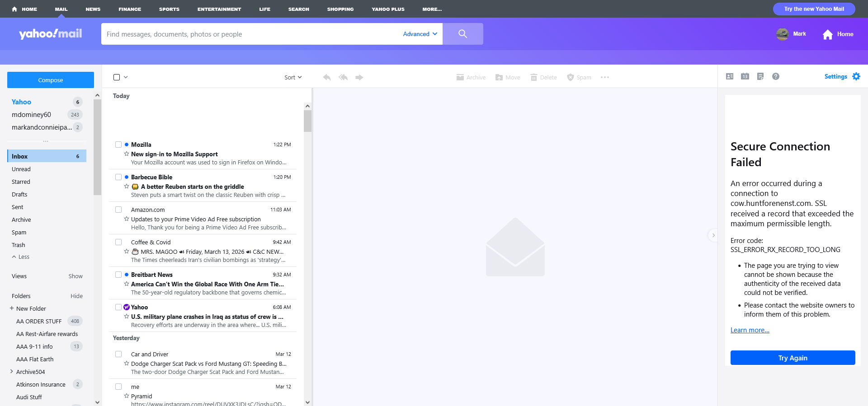Open the More options ellipsis
This screenshot has height=406, width=868.
point(605,78)
